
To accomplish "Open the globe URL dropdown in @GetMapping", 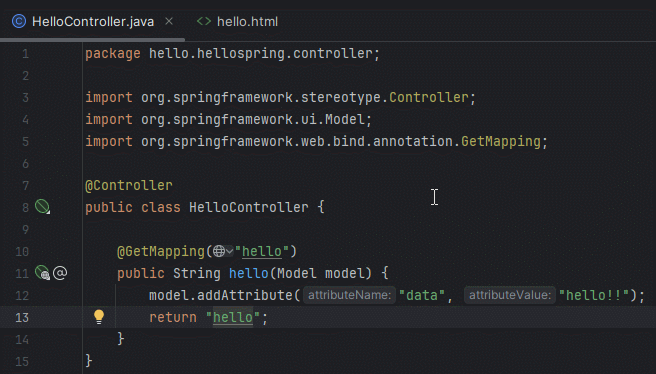I will tap(223, 251).
